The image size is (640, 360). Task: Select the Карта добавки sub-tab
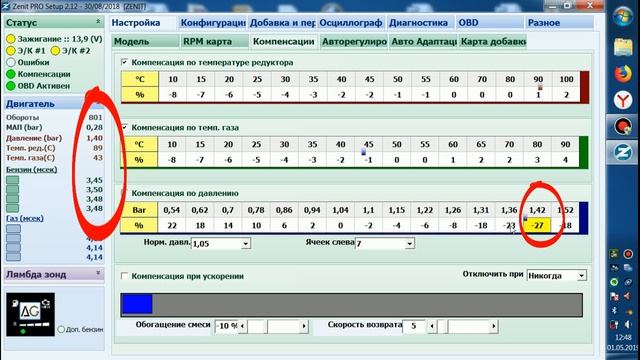[x=493, y=42]
